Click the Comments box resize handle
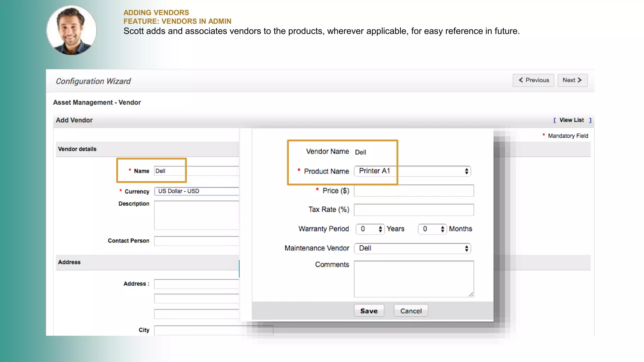The image size is (644, 362). click(x=471, y=294)
